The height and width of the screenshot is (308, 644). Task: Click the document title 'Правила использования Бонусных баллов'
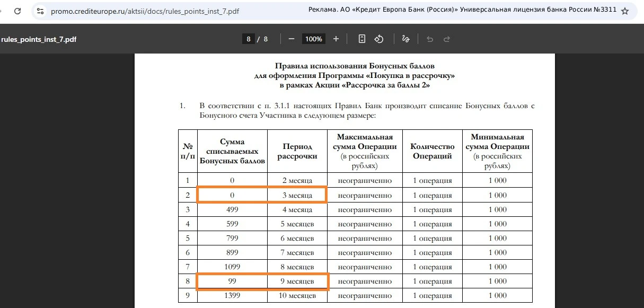(x=355, y=66)
